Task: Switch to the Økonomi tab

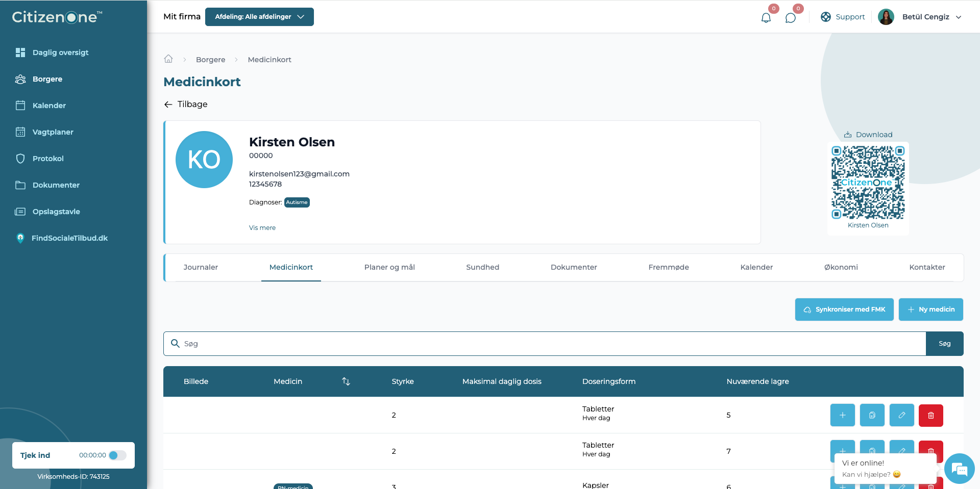Action: (841, 267)
